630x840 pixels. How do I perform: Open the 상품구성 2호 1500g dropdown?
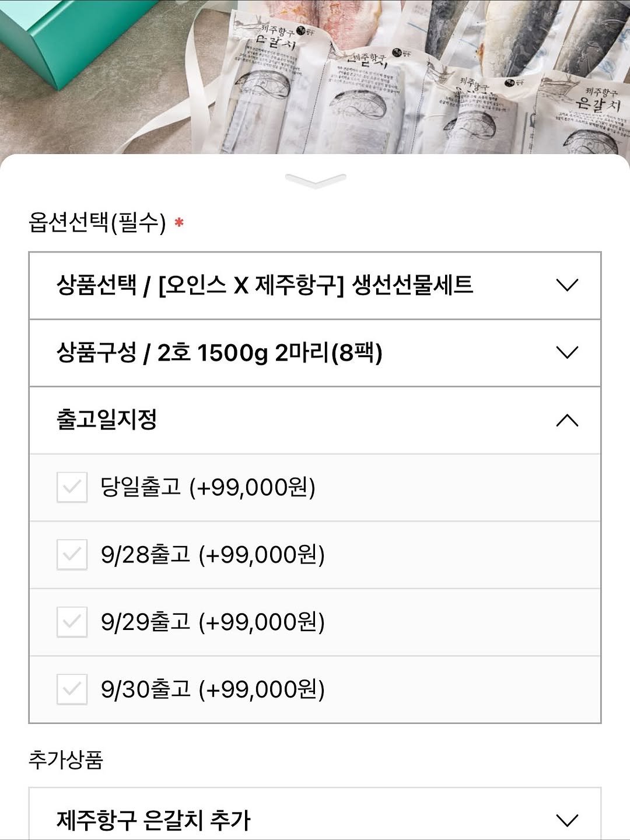coord(219,352)
